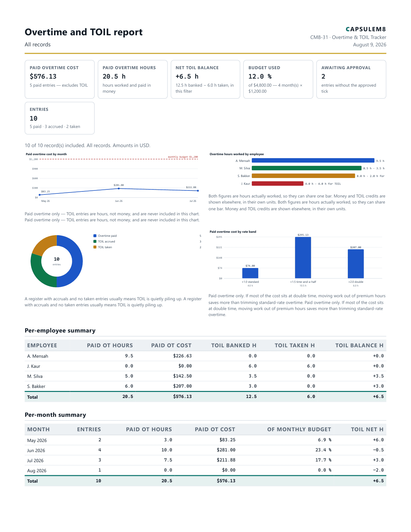Click the 'Overtime hours worked by employee' chart title
The width and height of the screenshot is (411, 532).
tap(237, 154)
